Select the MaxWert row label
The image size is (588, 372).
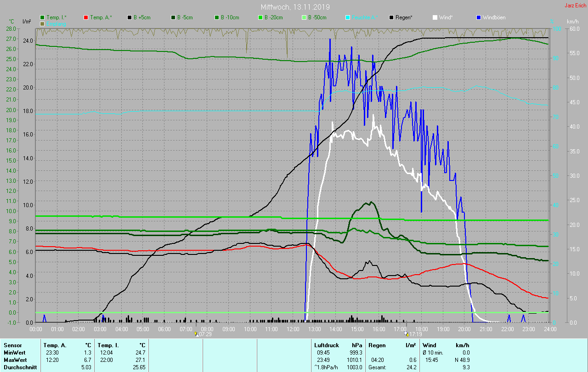(16, 360)
